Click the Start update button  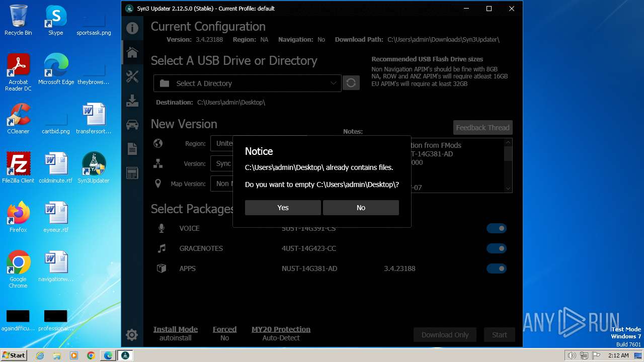(500, 335)
